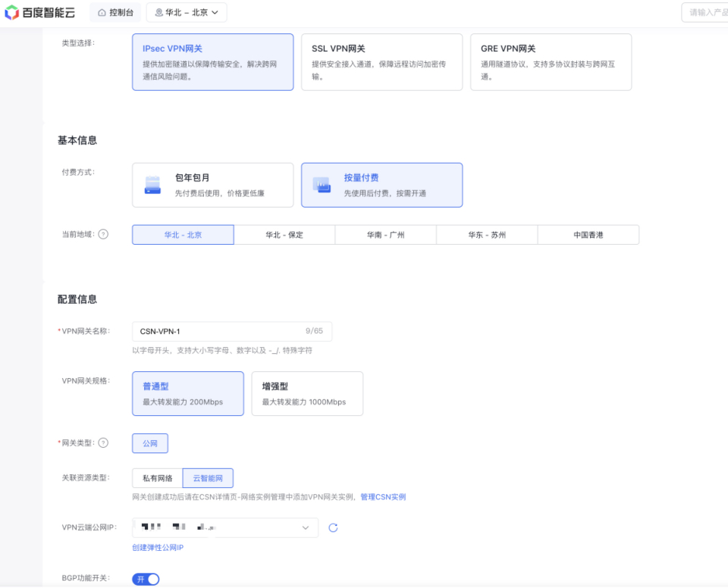
Task: Click the refresh icon beside VPN云端公网IP
Action: 333,527
